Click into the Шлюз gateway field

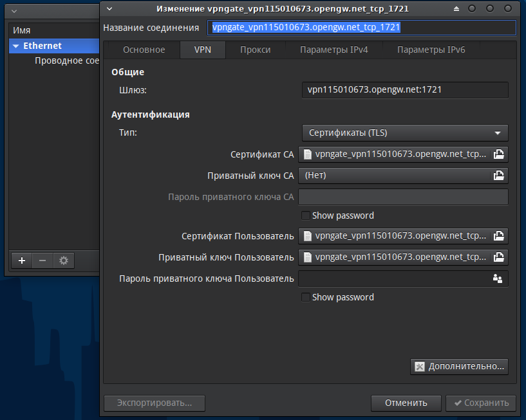pos(405,90)
